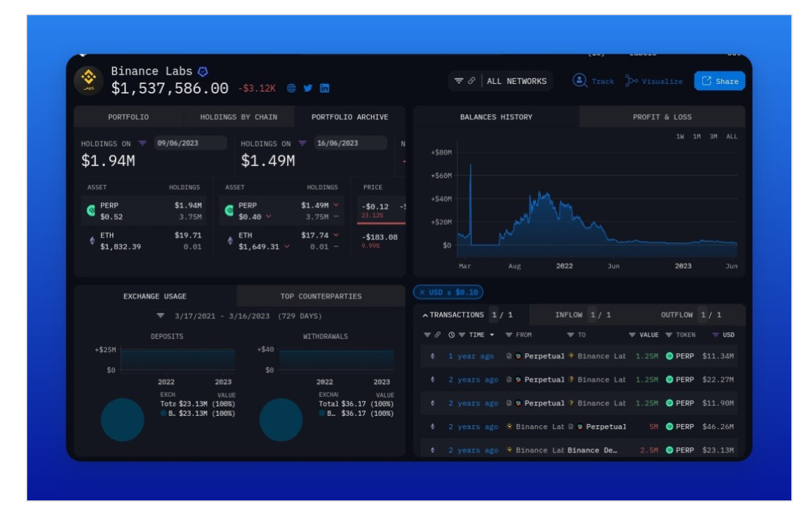Screen dimensions: 809x532
Task: Click the filter icon on TO column
Action: click(x=570, y=335)
